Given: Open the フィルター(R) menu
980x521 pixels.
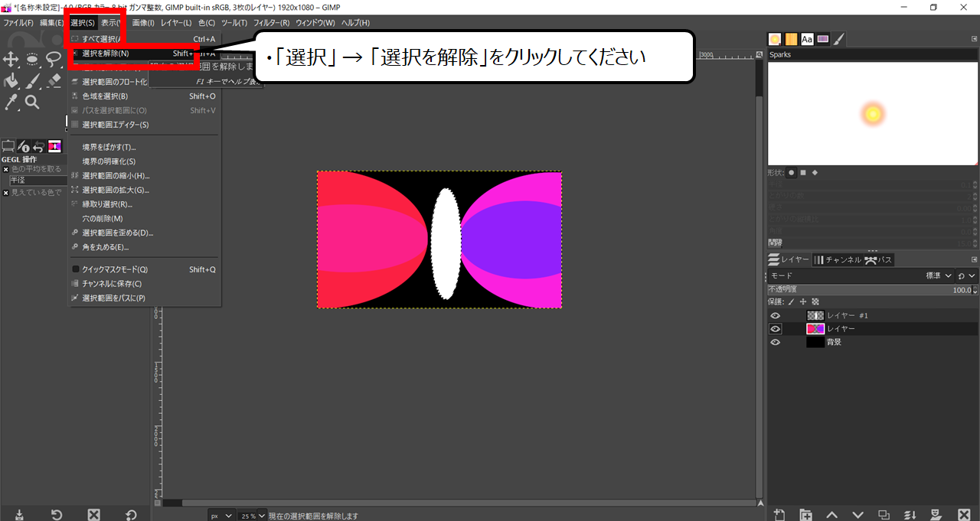Looking at the screenshot, I should coord(271,23).
